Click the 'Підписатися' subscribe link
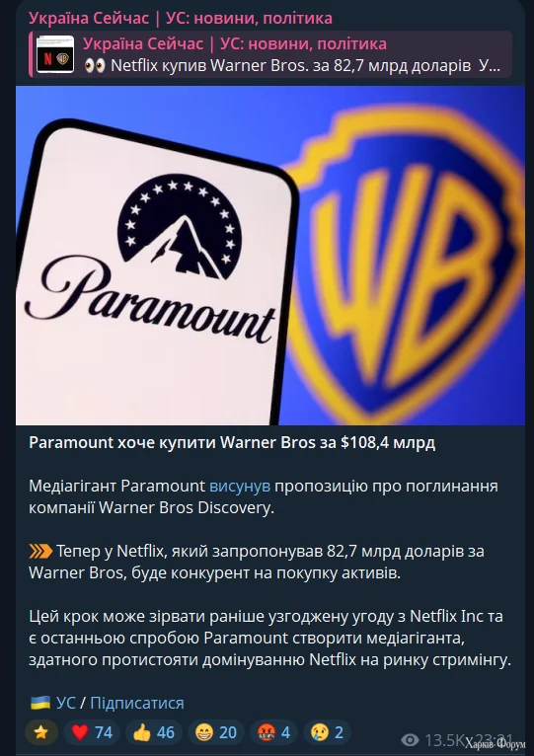 [x=137, y=703]
